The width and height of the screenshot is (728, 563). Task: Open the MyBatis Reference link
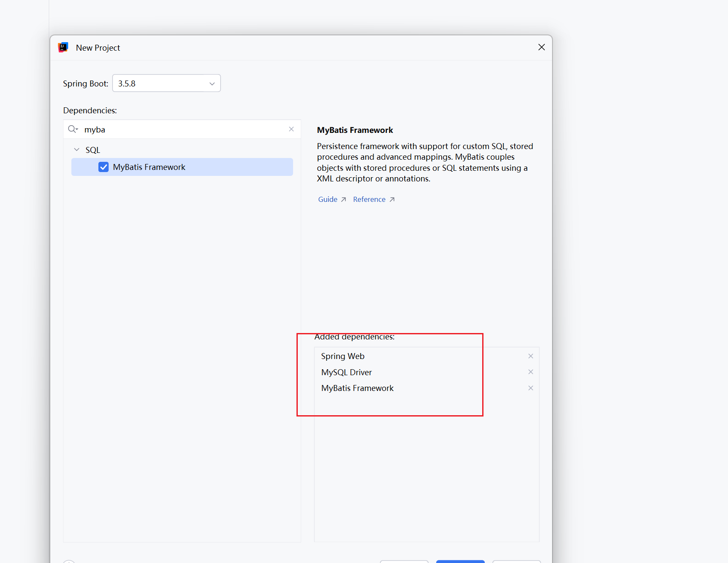[374, 199]
